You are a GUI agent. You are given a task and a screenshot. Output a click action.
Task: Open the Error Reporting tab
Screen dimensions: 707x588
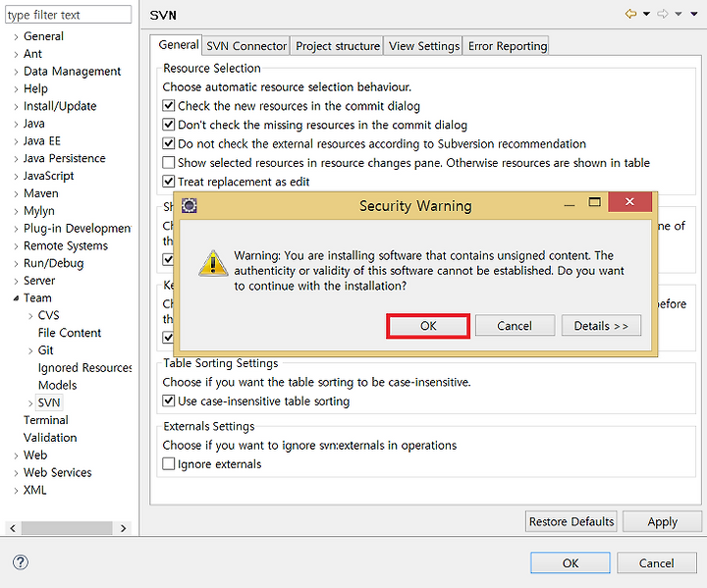click(508, 46)
